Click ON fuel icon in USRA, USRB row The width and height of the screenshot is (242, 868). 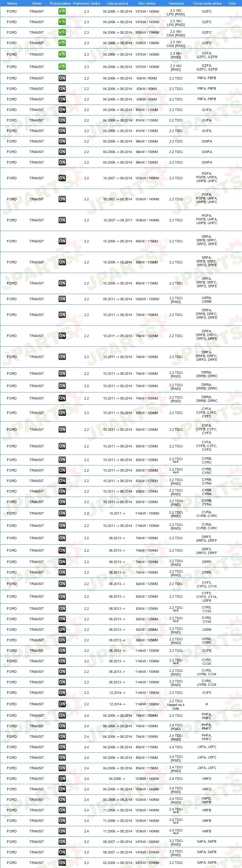tap(62, 299)
